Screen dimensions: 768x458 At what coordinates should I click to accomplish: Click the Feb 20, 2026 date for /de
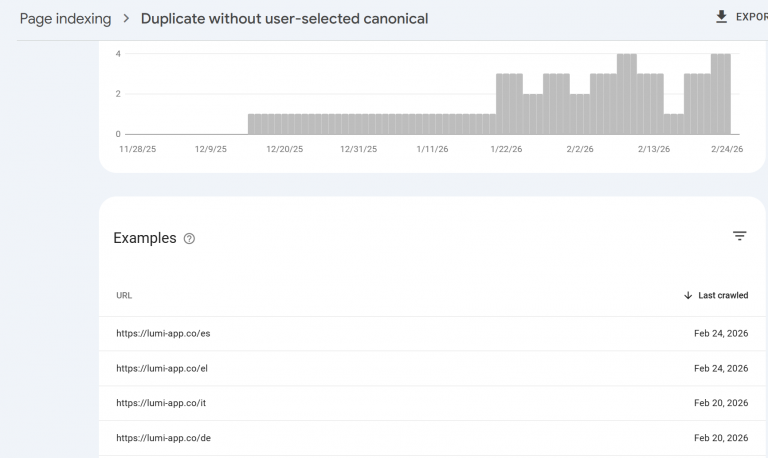(720, 438)
